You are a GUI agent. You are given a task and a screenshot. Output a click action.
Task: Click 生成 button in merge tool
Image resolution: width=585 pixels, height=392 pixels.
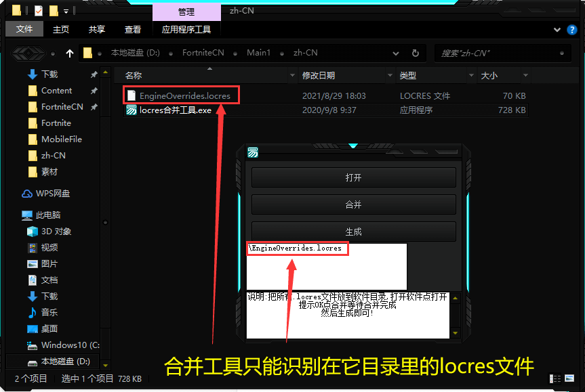point(353,232)
